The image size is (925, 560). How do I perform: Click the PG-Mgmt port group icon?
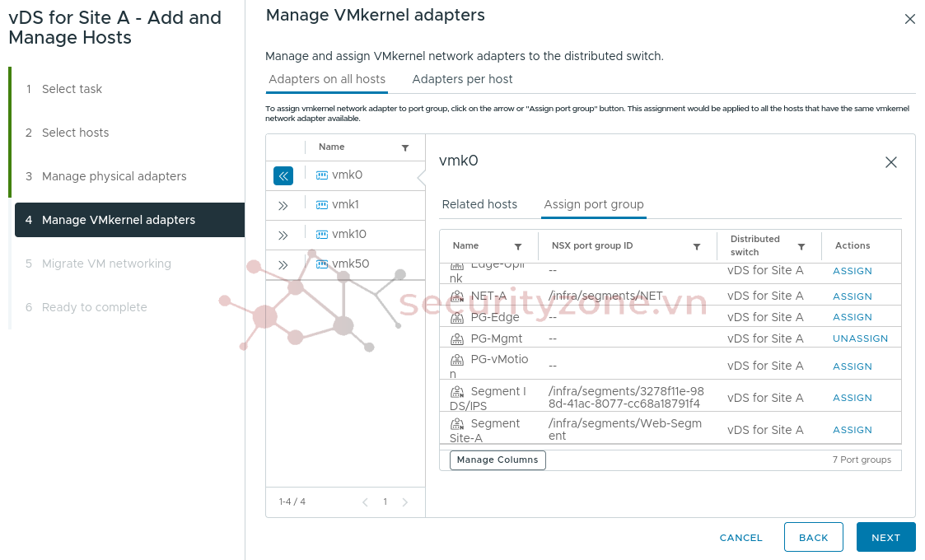[x=457, y=338]
